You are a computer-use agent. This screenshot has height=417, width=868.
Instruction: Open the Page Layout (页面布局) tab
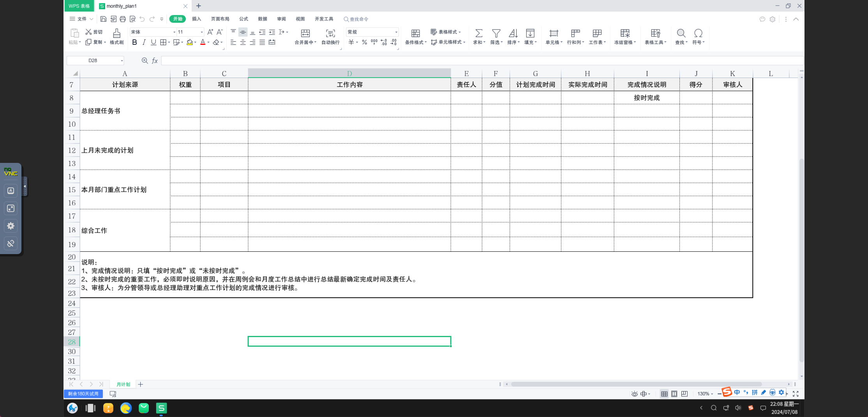220,19
